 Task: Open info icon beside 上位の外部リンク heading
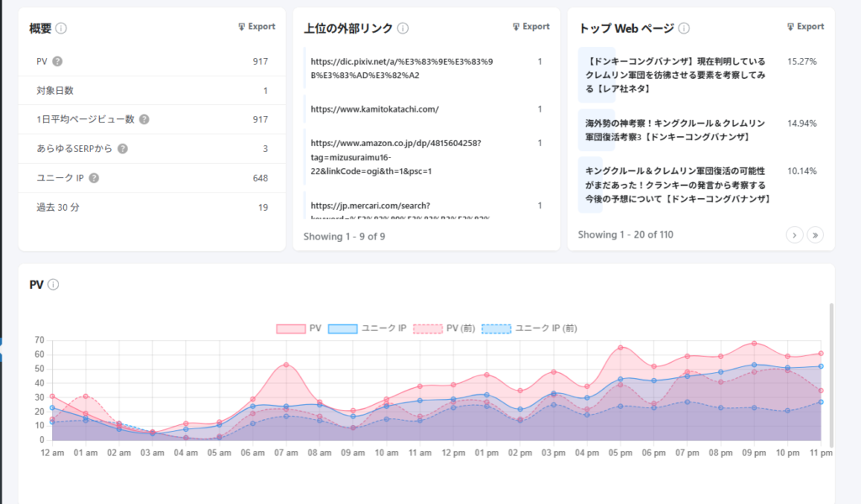[x=403, y=29]
